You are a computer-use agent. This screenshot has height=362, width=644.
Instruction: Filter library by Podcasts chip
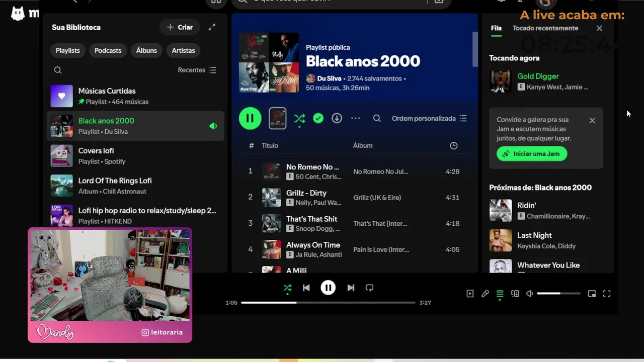tap(108, 50)
